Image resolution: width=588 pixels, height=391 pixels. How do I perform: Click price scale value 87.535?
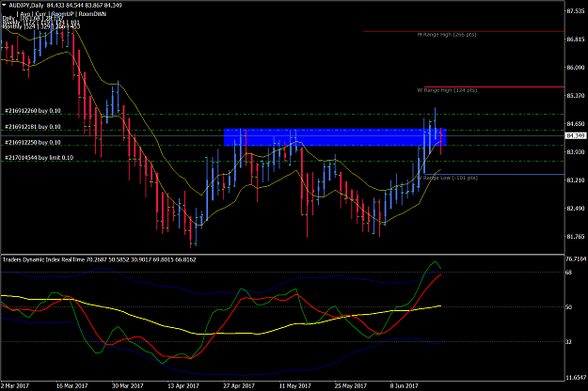pos(576,11)
